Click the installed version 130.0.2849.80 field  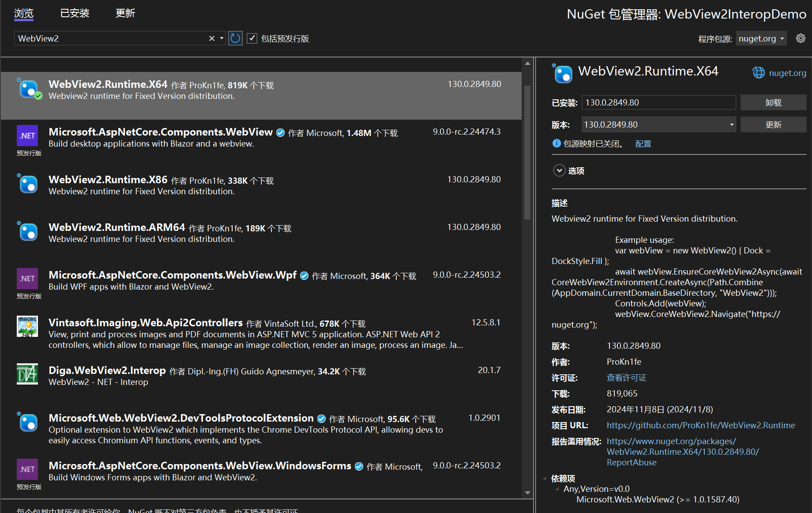pos(658,102)
